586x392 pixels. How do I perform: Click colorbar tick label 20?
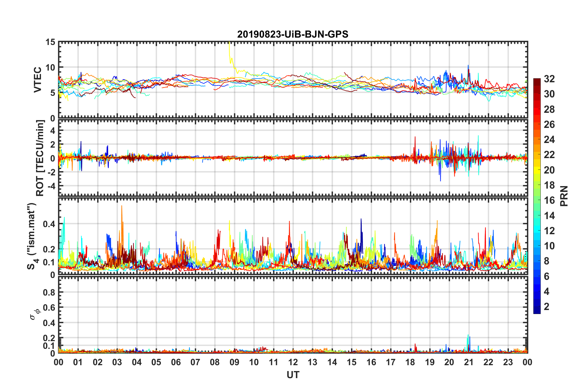(x=549, y=170)
